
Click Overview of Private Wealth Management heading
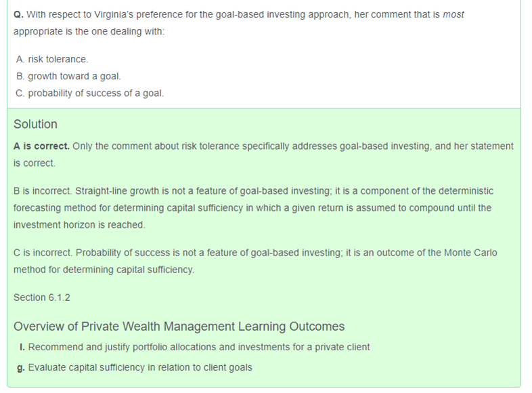[179, 327]
